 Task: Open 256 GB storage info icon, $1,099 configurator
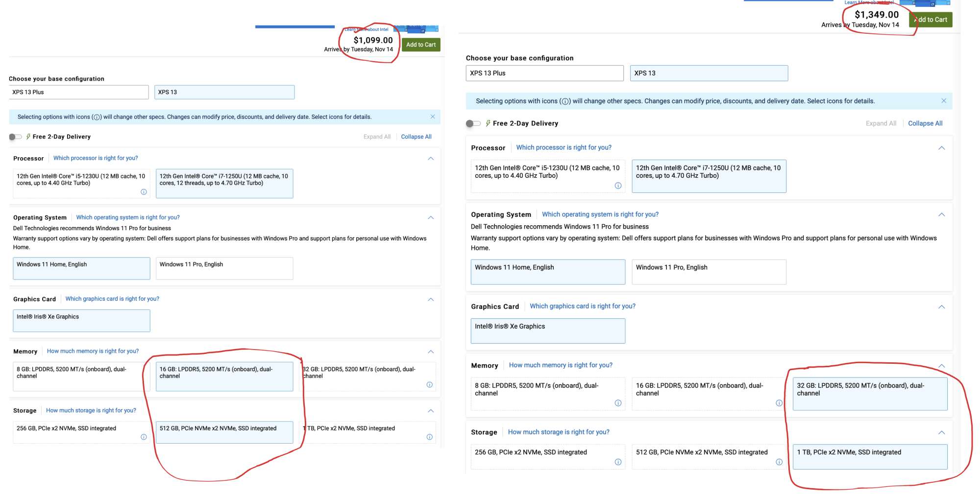144,437
